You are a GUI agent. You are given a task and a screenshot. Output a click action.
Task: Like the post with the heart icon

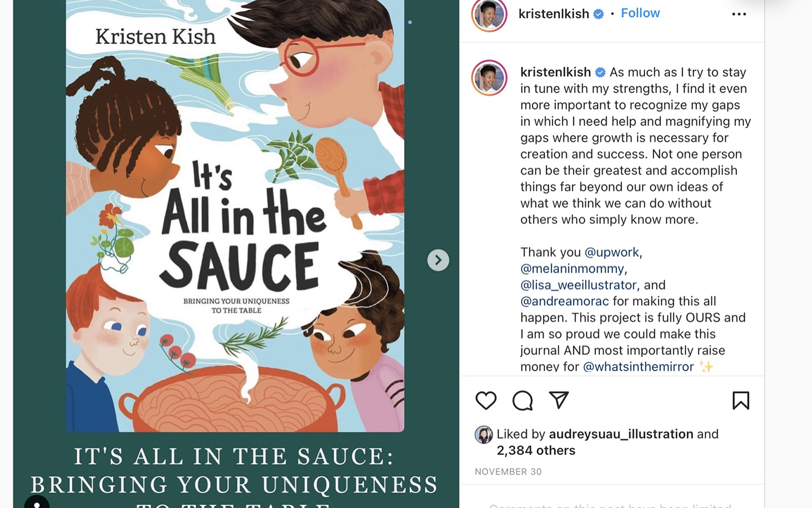[486, 401]
